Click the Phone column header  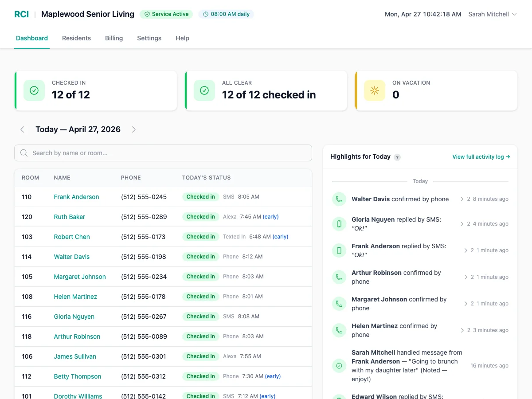(131, 178)
